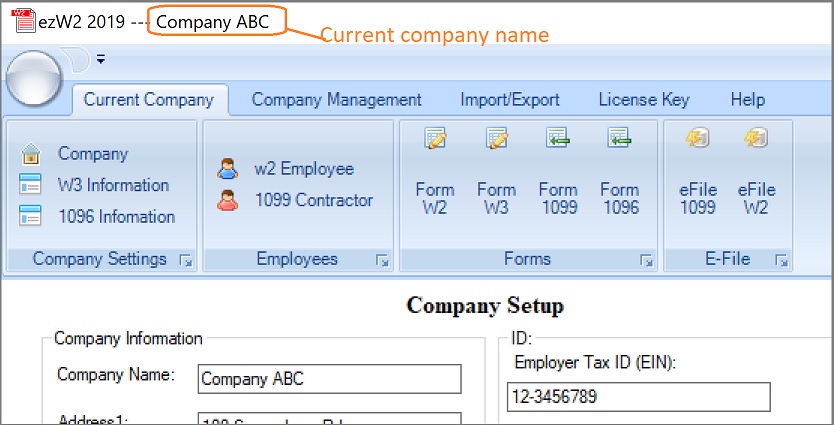834x425 pixels.
Task: Open the quick access toolbar dropdown
Action: [101, 59]
